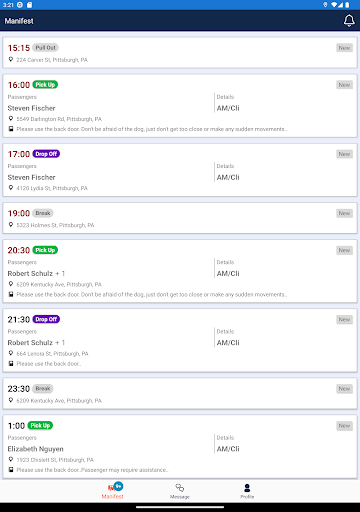Tap New status on 20:30 pickup
The height and width of the screenshot is (512, 360).
click(344, 250)
